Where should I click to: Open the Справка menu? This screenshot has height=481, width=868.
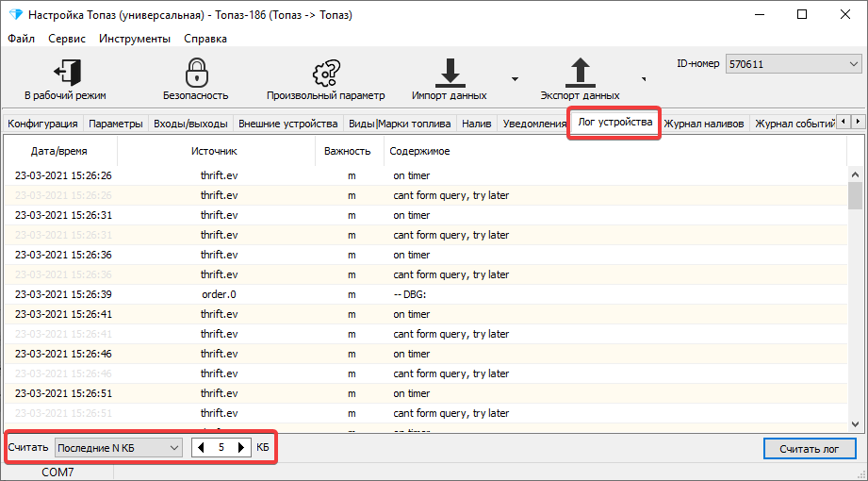(x=205, y=39)
